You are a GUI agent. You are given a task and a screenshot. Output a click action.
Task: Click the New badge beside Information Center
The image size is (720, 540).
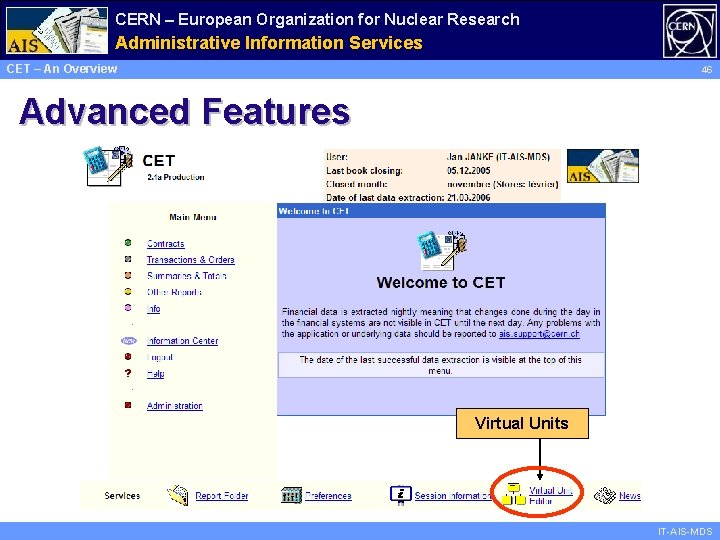129,341
